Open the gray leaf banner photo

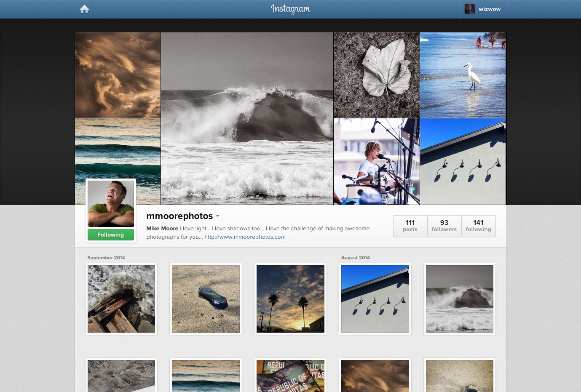click(377, 75)
